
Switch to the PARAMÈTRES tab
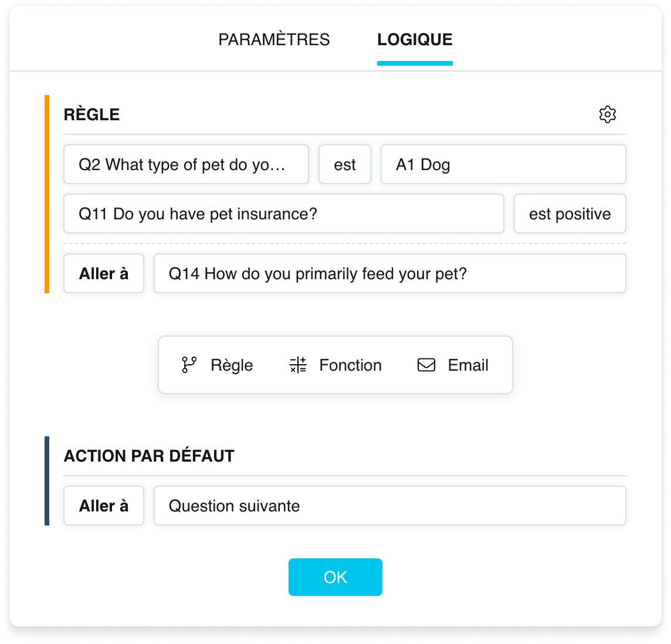pyautogui.click(x=274, y=39)
